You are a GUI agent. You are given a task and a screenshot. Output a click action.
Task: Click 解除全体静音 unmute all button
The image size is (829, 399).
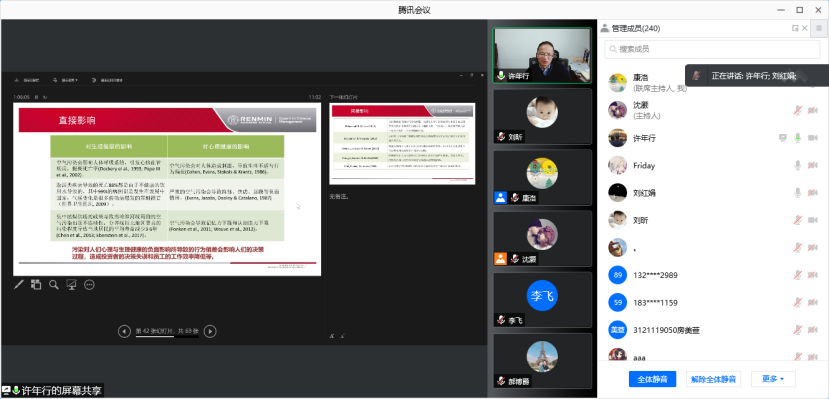pos(713,379)
